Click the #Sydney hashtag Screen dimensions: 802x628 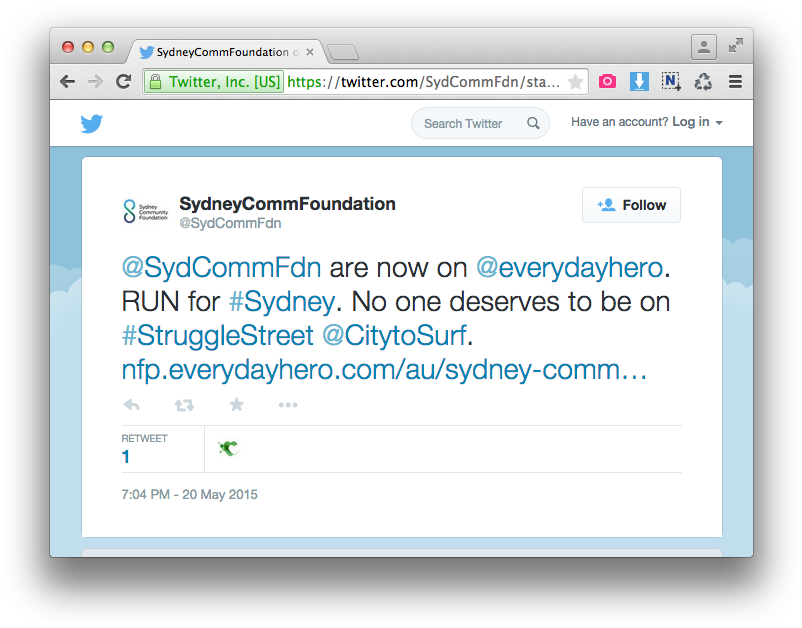pos(281,302)
